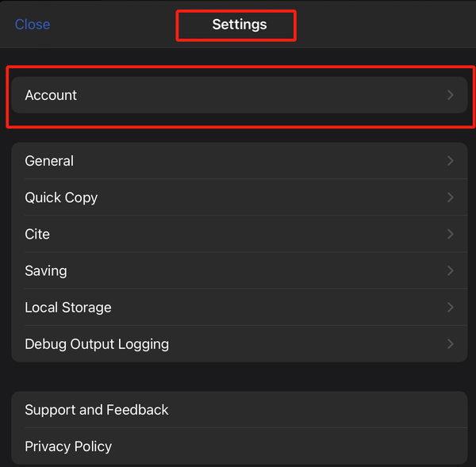
Task: Click the Settings title header
Action: click(240, 25)
